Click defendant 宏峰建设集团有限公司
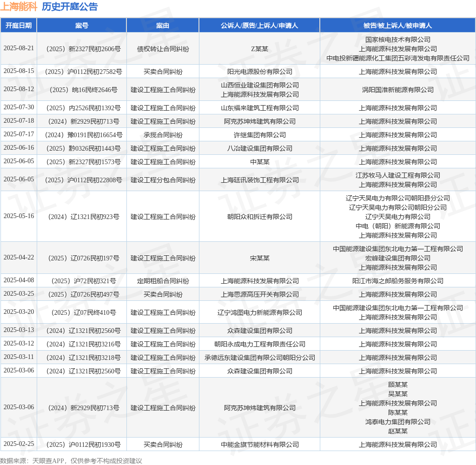The image size is (476, 465). point(398,258)
